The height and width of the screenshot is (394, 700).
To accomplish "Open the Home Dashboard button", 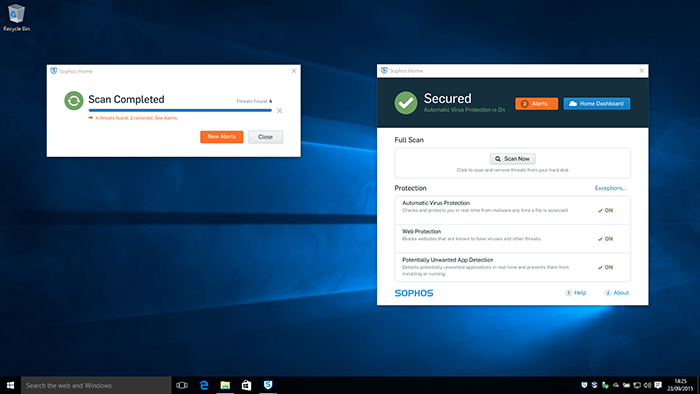I will (x=597, y=104).
